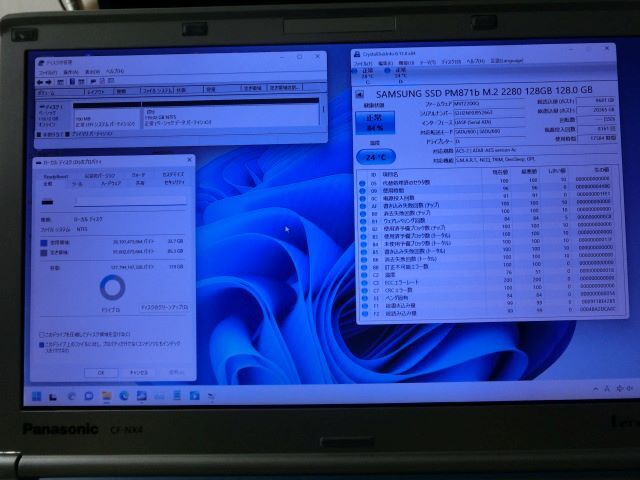This screenshot has height=480, width=640.
Task: Click シリアルナンバー value field
Action: point(489,113)
